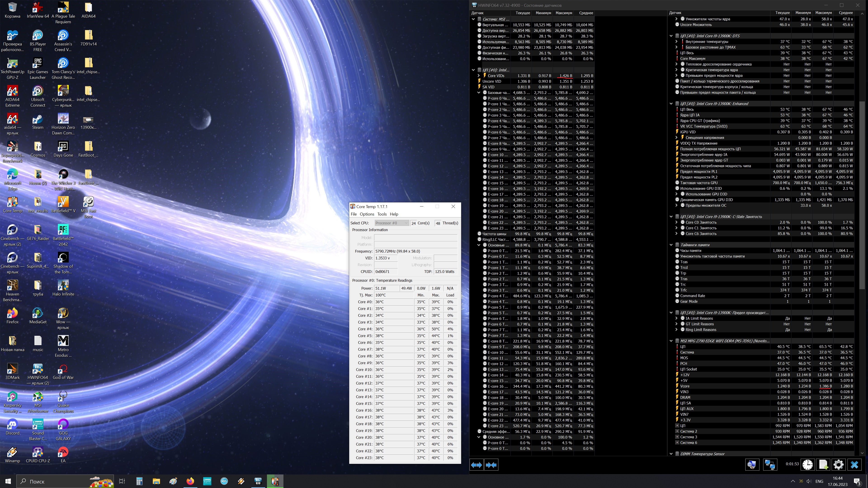Click HWiNFO summary magnifier monitor icon
Screen dimensions: 868x488
751,465
